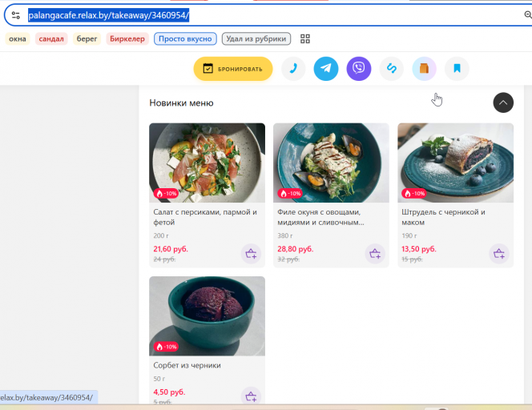Click 'Штрудель с черникой и маком' title
532x410 pixels.
tap(443, 217)
